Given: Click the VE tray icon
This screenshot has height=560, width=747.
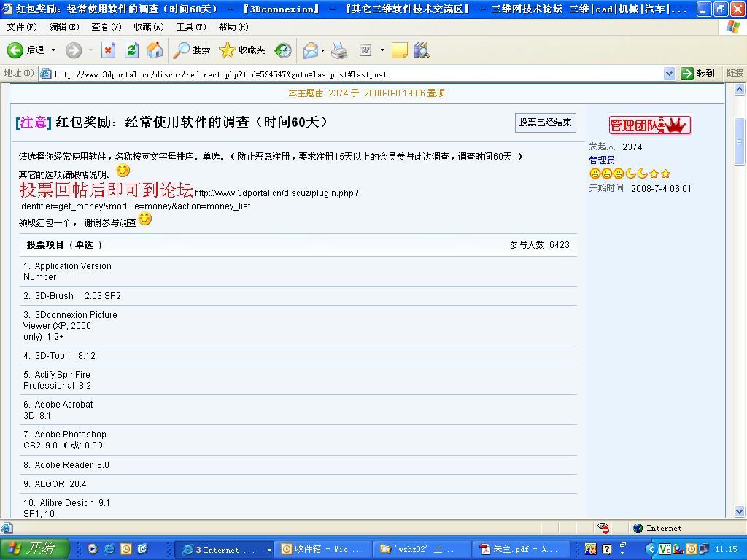Looking at the screenshot, I should pyautogui.click(x=665, y=549).
